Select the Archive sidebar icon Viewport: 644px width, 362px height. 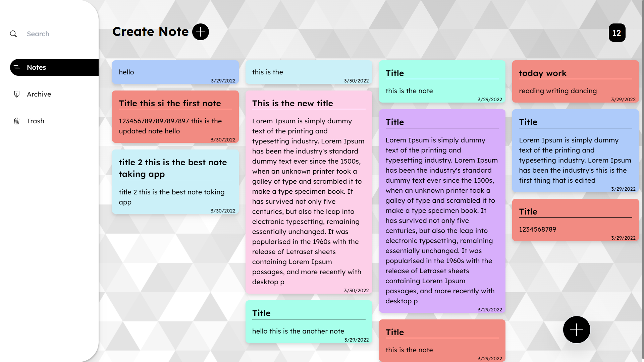pyautogui.click(x=16, y=94)
